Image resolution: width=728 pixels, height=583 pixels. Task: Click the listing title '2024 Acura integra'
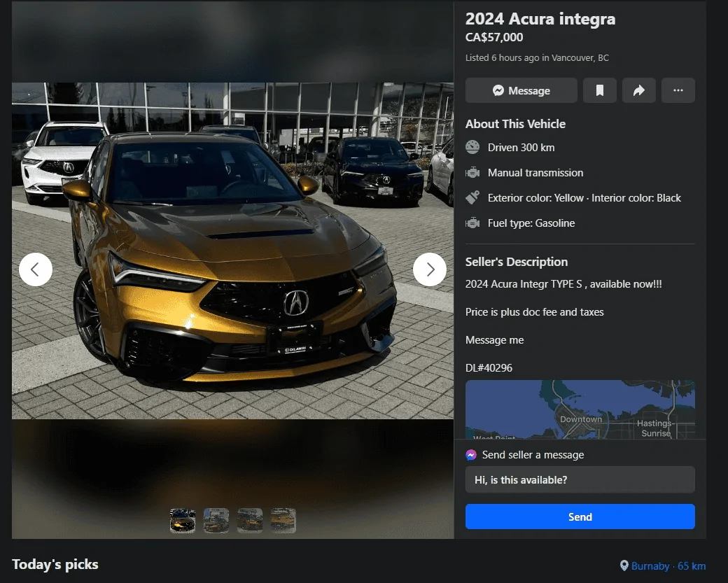[540, 19]
